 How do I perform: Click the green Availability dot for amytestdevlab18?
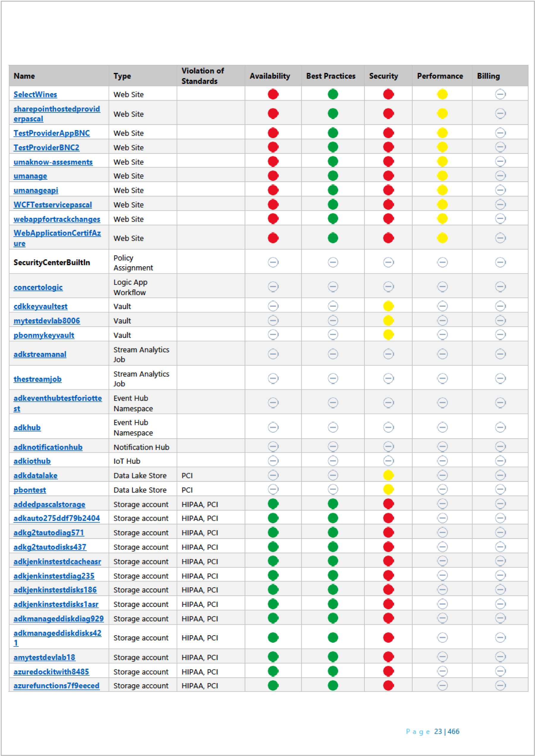click(273, 657)
